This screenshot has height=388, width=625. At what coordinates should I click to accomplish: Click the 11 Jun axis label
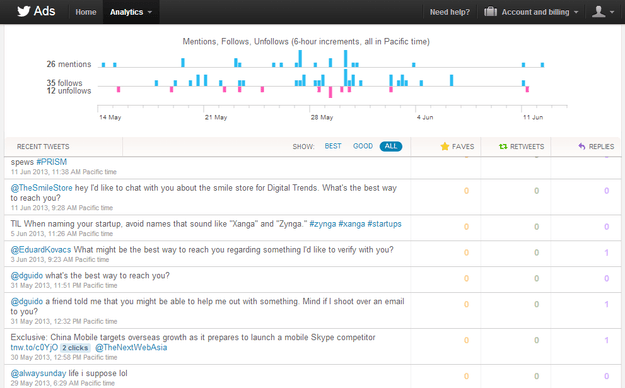coord(533,117)
